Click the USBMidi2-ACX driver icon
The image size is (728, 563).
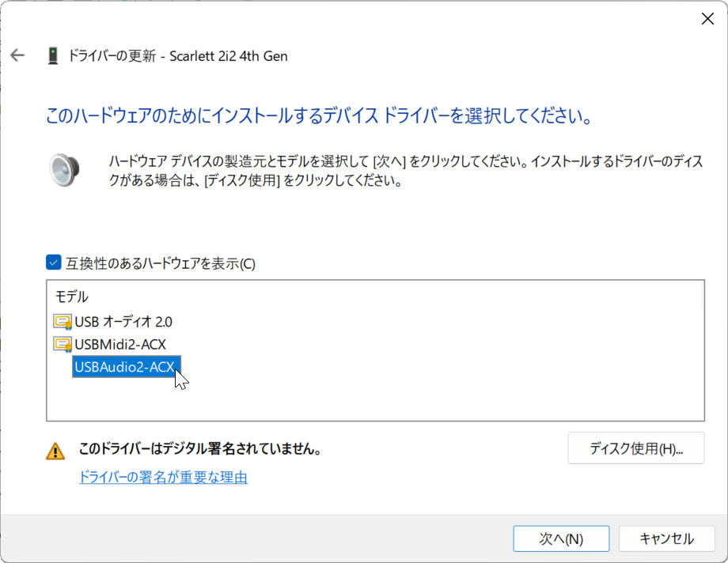[x=63, y=345]
